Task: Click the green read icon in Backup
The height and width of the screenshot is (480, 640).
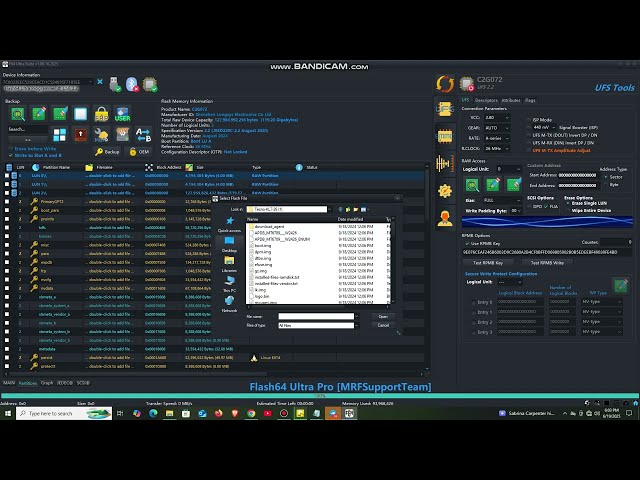Action: click(18, 114)
